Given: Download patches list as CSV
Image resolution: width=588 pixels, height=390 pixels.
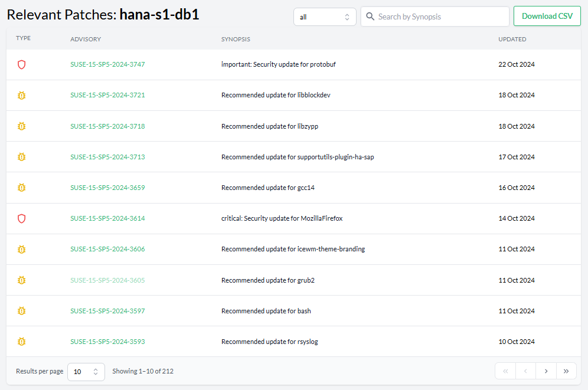Looking at the screenshot, I should [547, 17].
